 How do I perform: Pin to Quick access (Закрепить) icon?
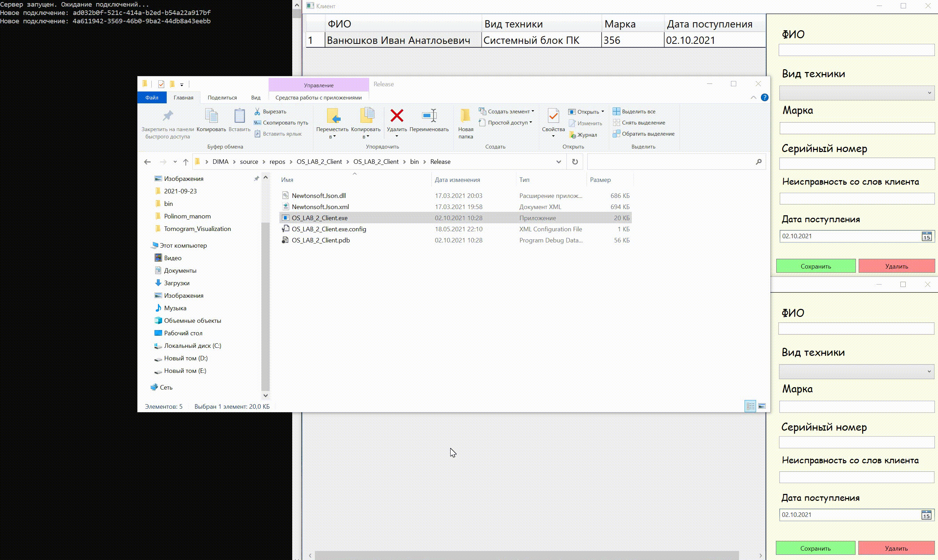click(x=168, y=116)
